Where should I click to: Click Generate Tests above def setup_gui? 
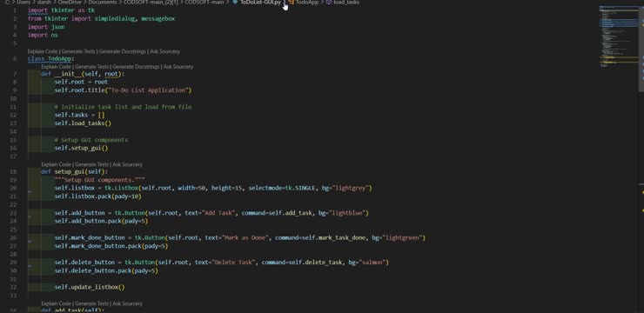pyautogui.click(x=91, y=164)
